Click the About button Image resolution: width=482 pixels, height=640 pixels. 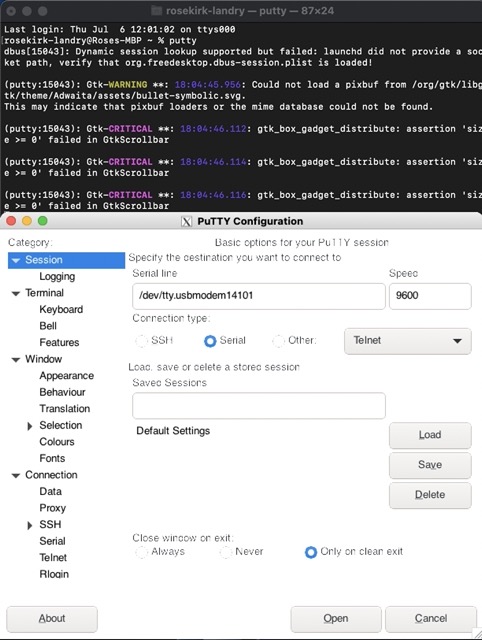(x=52, y=619)
